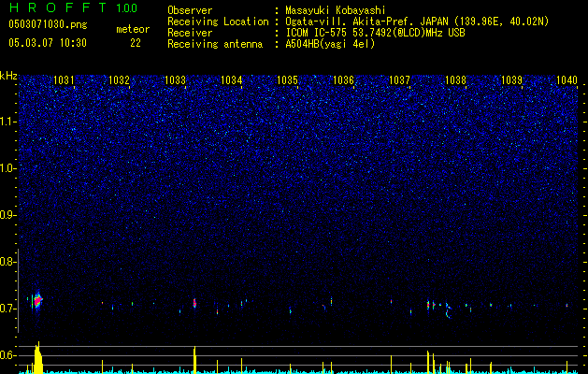Select the file name 0503071030.png
Image resolution: width=588 pixels, height=374 pixels.
pyautogui.click(x=48, y=25)
